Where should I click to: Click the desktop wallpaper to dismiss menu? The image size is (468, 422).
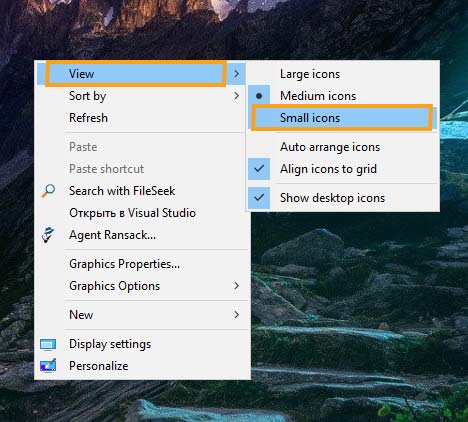pyautogui.click(x=360, y=300)
